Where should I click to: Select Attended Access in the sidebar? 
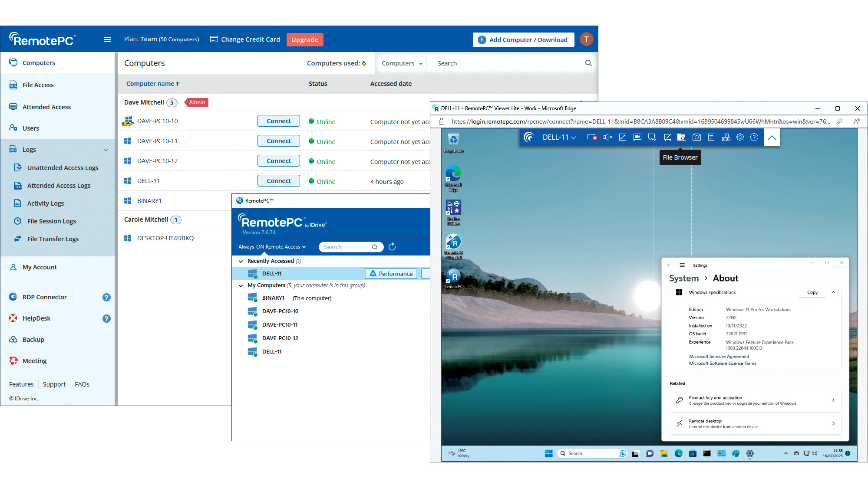tap(46, 107)
